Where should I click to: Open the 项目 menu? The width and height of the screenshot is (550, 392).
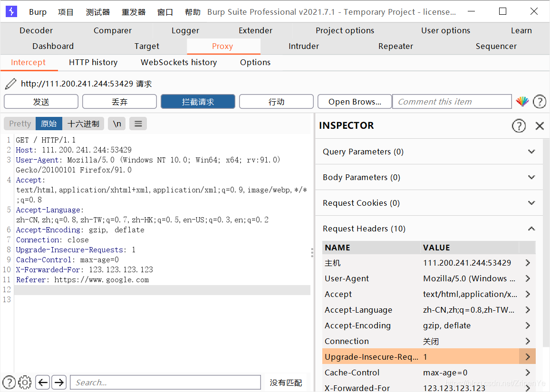click(66, 12)
